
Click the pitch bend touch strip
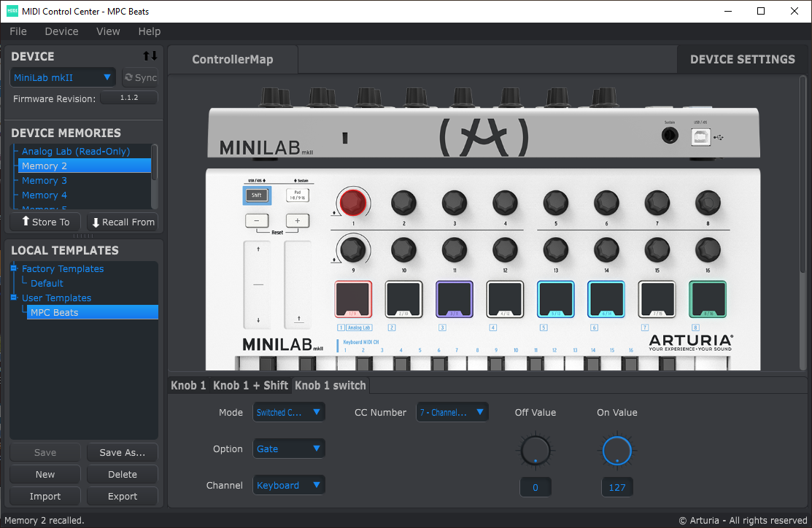tap(258, 284)
